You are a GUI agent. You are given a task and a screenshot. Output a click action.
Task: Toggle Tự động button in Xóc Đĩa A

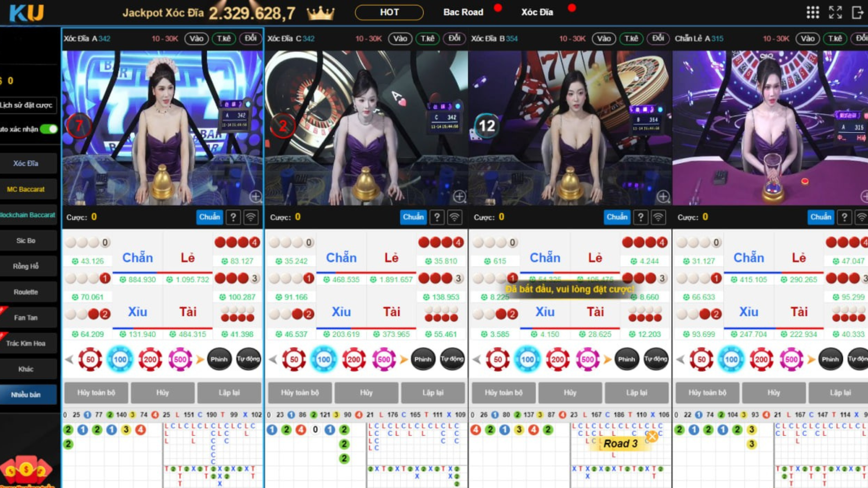(249, 359)
